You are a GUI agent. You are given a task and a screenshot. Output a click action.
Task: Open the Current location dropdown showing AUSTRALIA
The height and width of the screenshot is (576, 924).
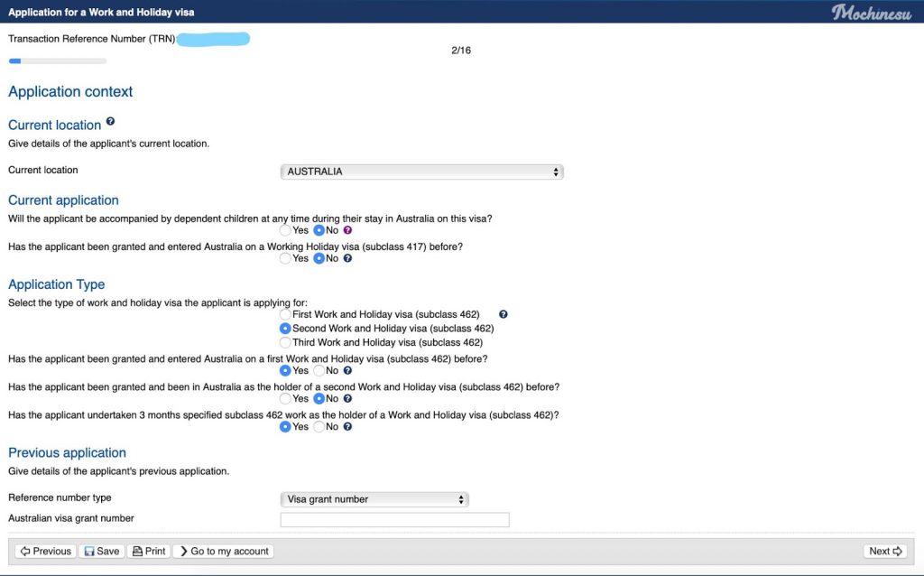pyautogui.click(x=422, y=172)
